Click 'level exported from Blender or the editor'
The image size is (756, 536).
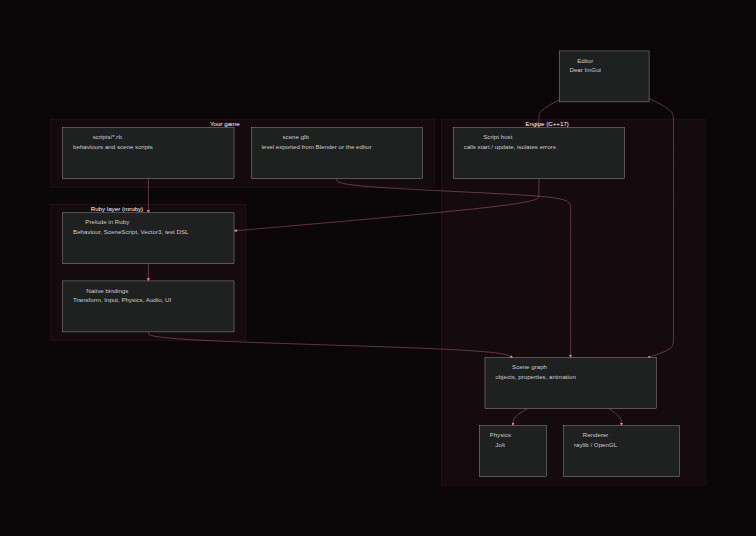[x=316, y=147]
